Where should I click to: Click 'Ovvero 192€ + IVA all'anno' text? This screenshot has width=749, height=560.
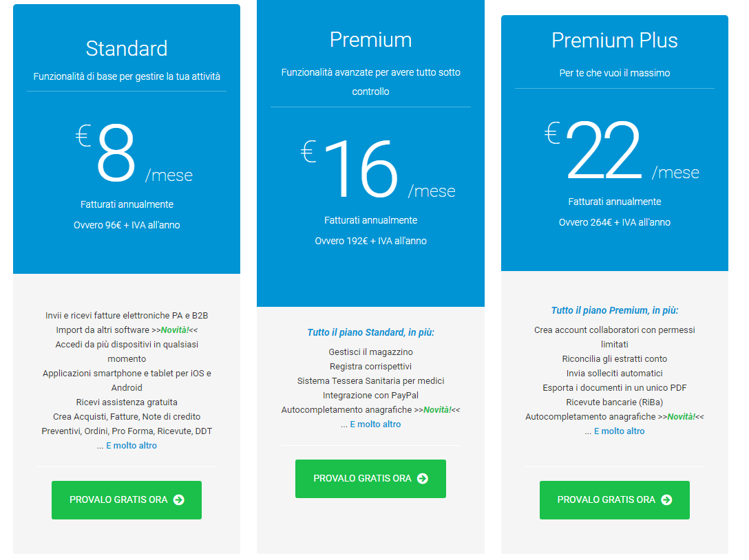[x=370, y=241]
